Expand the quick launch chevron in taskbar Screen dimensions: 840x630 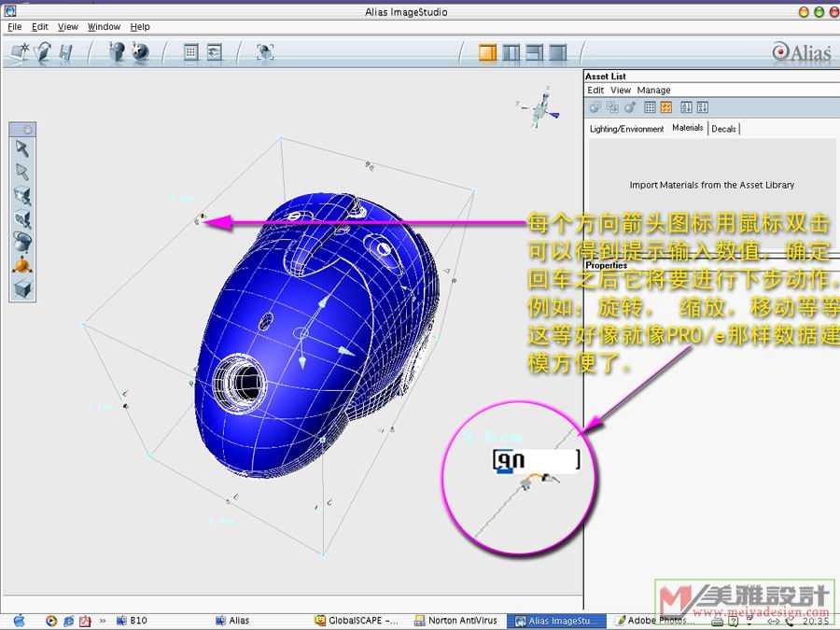103,621
